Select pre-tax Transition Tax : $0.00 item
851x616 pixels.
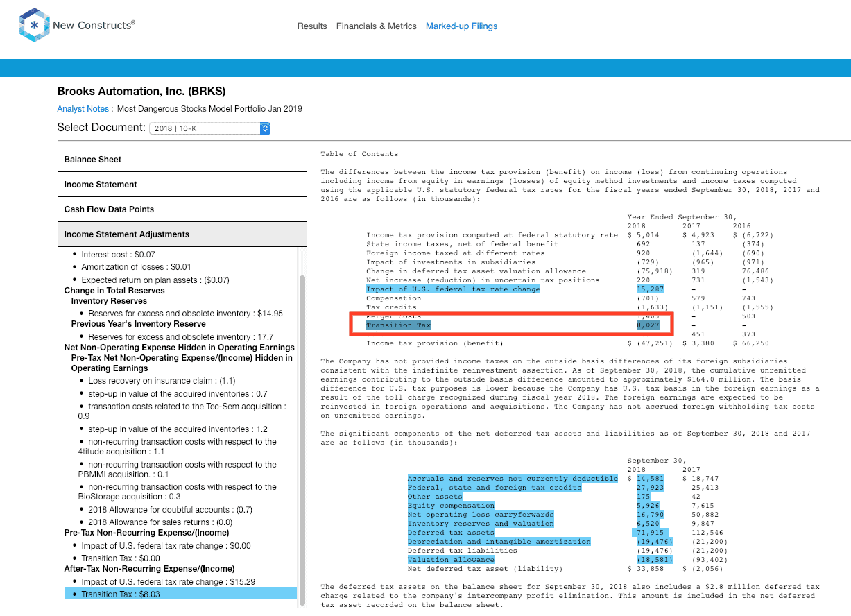[x=120, y=558]
